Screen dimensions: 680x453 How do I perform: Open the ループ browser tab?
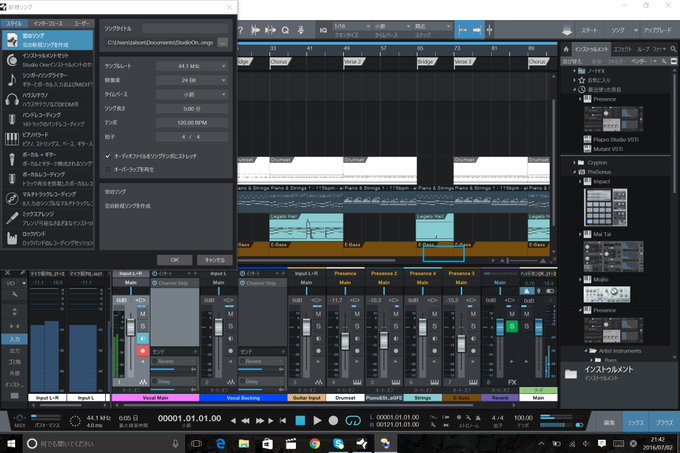(x=643, y=49)
